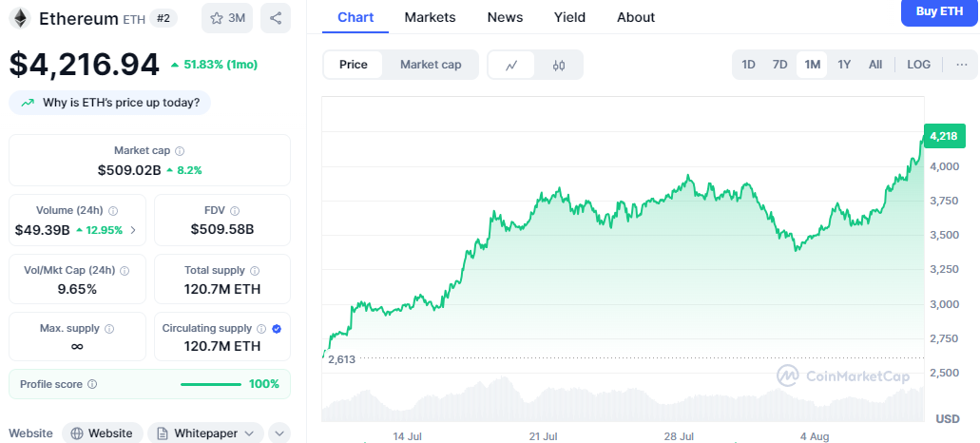
Task: Click the $49.39B volume value
Action: [x=43, y=230]
